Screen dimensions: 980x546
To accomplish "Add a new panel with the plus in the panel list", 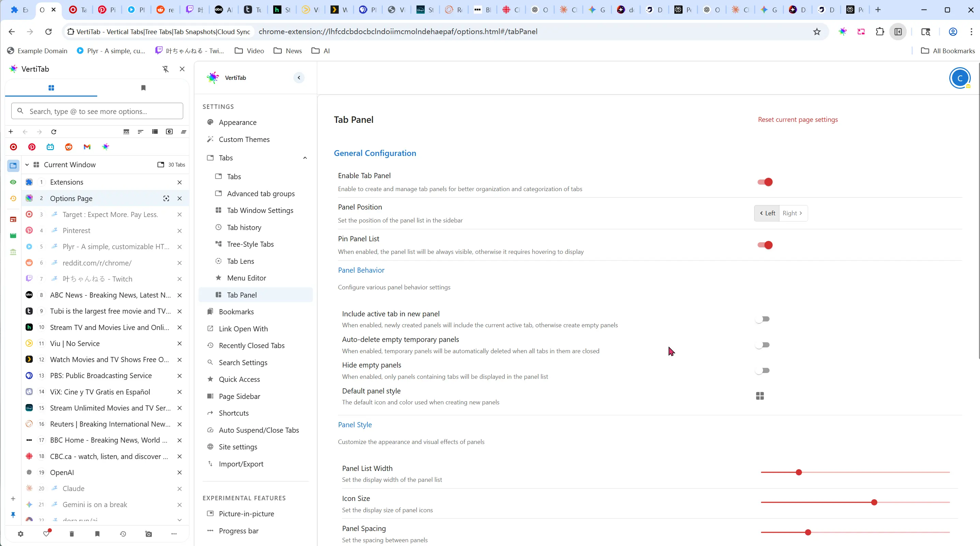I will point(13,499).
